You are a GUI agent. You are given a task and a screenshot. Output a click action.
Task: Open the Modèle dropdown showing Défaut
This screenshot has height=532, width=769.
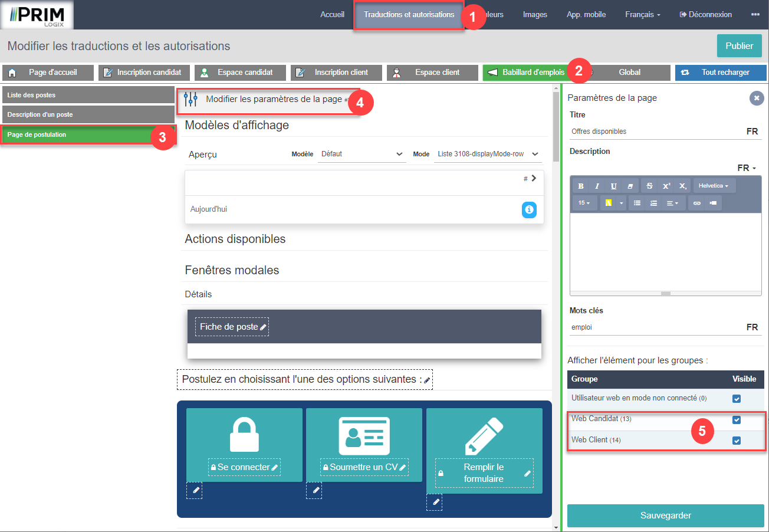click(362, 154)
